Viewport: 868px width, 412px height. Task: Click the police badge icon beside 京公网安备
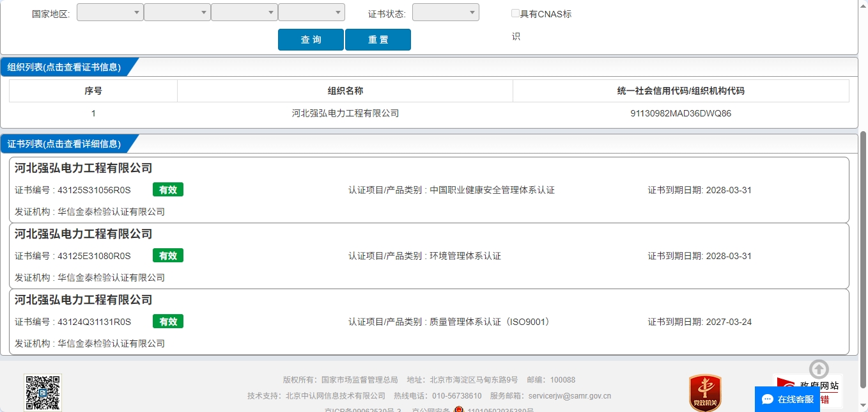pos(459,410)
